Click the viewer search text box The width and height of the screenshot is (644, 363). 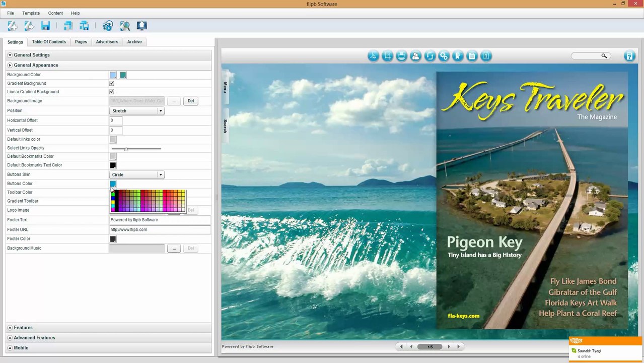(x=586, y=56)
